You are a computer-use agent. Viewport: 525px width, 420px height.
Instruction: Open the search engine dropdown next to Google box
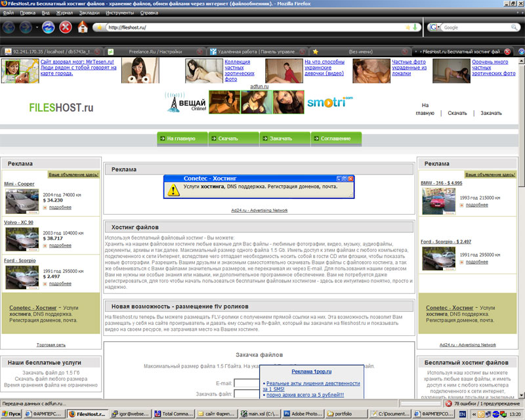(434, 27)
